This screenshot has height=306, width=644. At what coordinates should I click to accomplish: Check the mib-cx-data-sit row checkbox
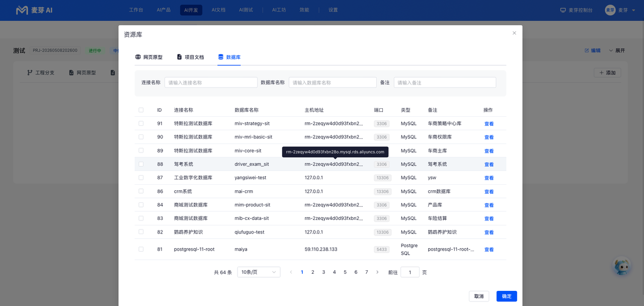coord(141,218)
